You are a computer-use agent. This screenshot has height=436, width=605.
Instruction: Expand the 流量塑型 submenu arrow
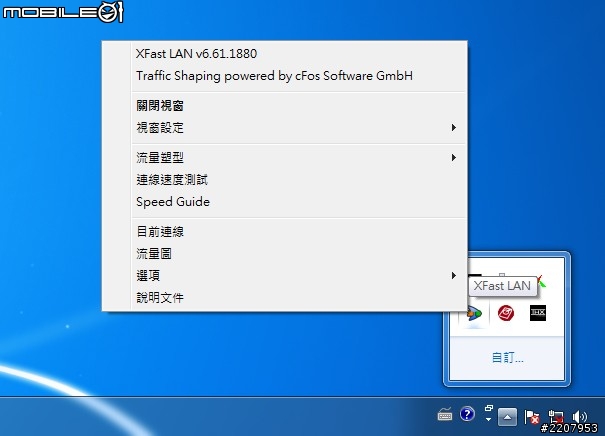coord(454,157)
